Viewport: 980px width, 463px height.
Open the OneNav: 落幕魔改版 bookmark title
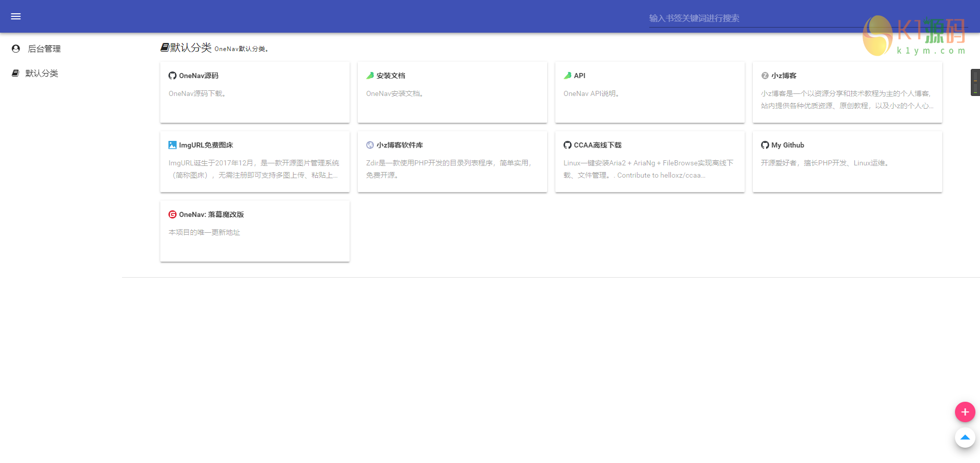pyautogui.click(x=211, y=214)
